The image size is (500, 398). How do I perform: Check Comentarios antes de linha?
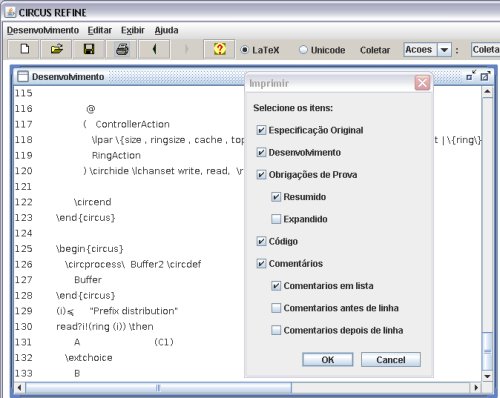click(x=276, y=308)
